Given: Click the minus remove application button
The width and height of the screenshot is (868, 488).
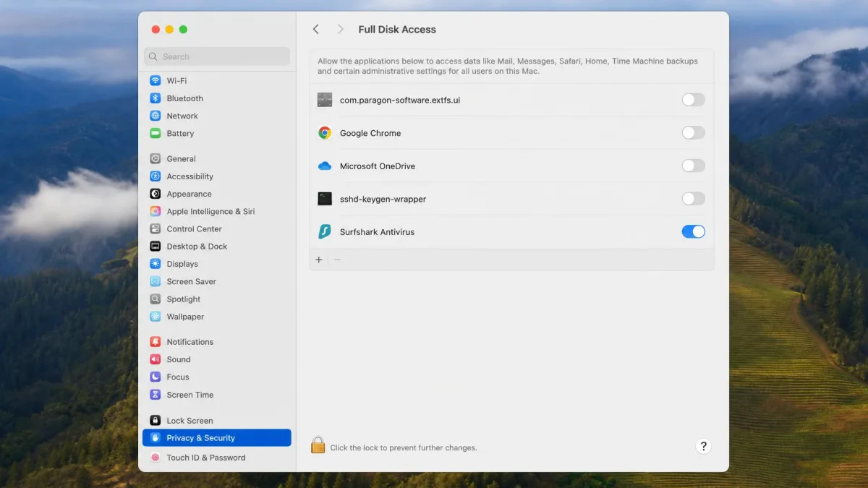Looking at the screenshot, I should coord(337,260).
